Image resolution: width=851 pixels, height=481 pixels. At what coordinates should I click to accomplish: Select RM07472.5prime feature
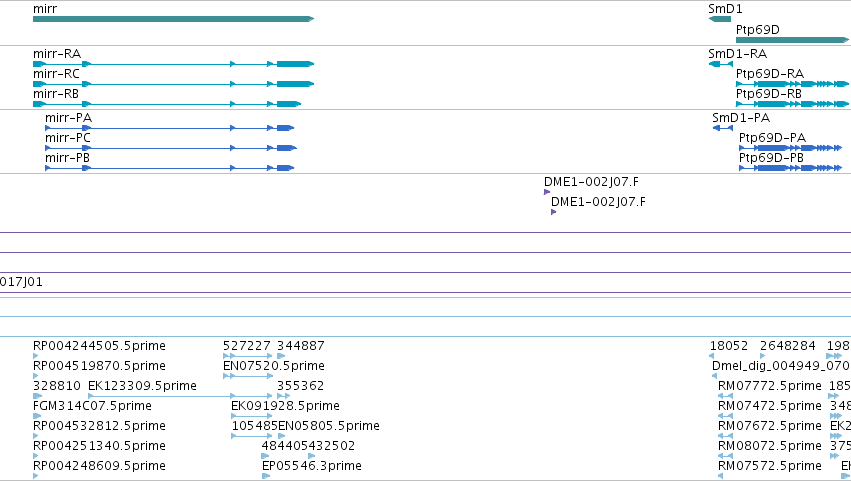click(x=770, y=406)
